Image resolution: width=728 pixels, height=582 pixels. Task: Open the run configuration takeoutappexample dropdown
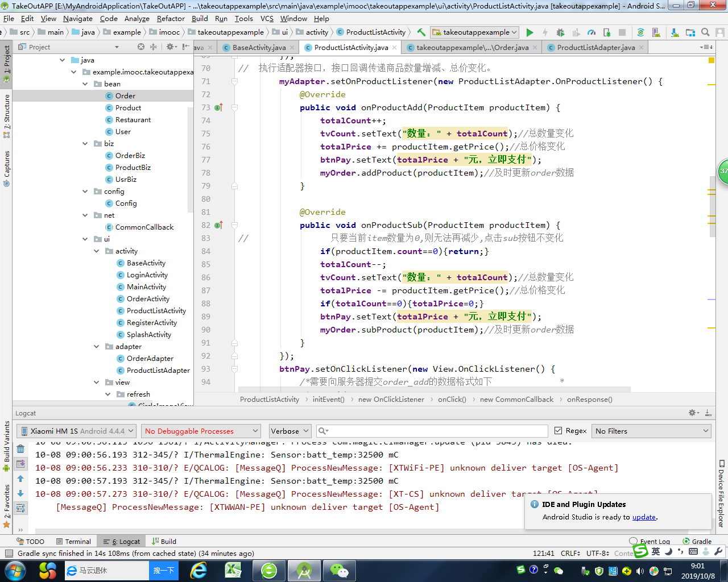click(x=474, y=32)
